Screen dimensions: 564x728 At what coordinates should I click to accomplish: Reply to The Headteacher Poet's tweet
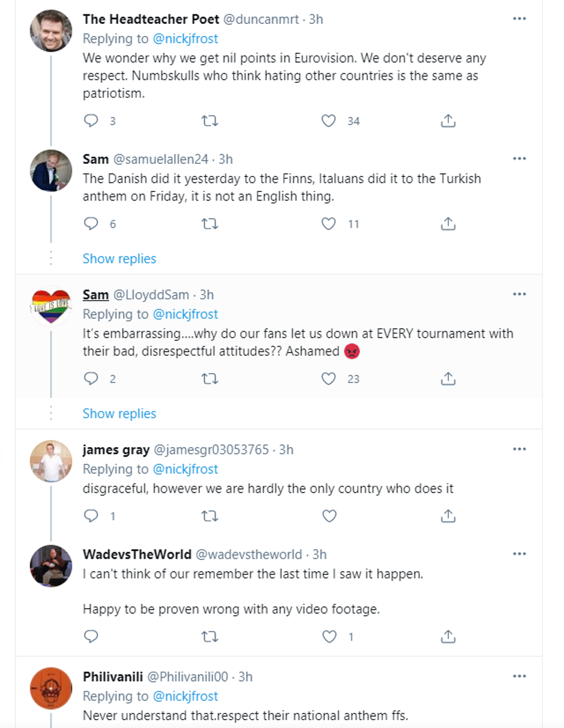tap(91, 121)
